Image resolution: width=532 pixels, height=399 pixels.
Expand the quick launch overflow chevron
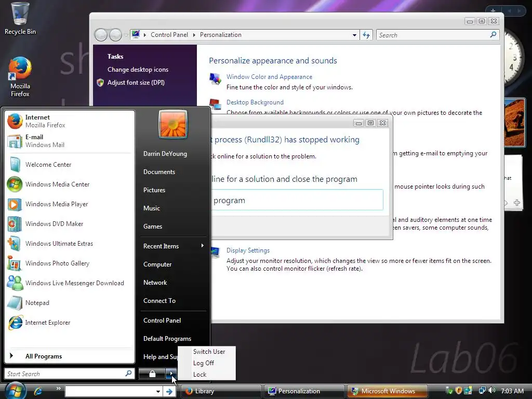59,388
